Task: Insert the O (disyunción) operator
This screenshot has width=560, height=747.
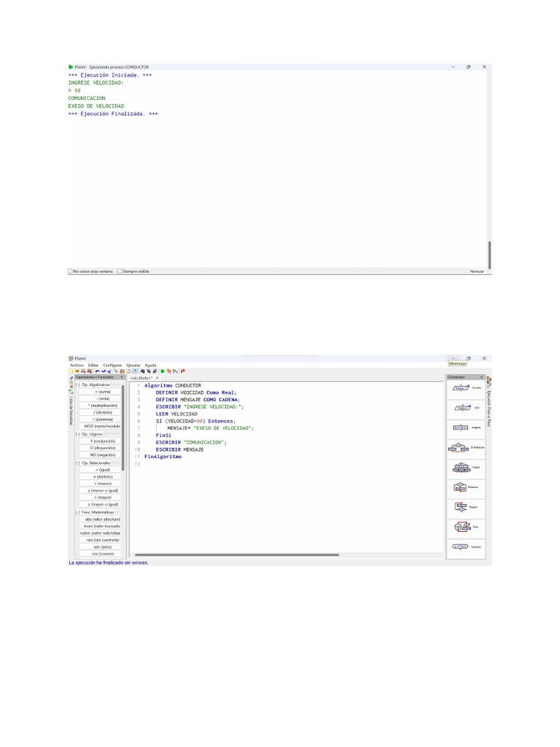Action: click(x=100, y=448)
